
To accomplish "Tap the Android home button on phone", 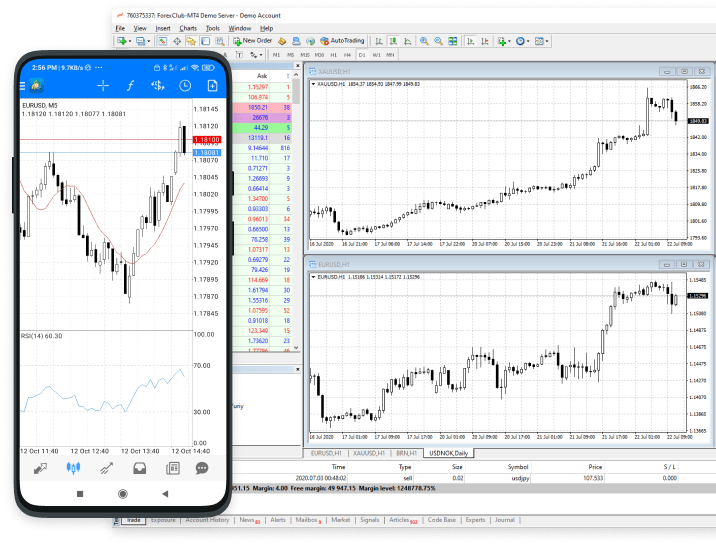I will (x=122, y=494).
